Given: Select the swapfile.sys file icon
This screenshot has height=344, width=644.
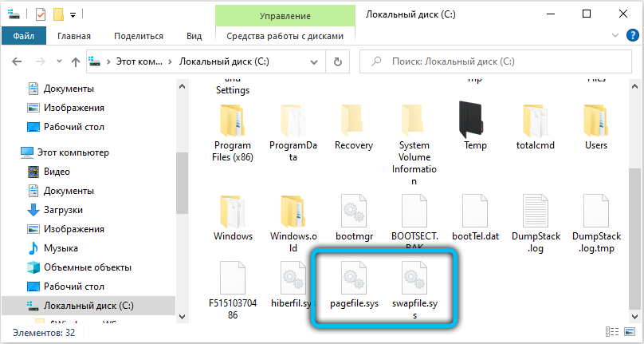Looking at the screenshot, I should [x=414, y=278].
